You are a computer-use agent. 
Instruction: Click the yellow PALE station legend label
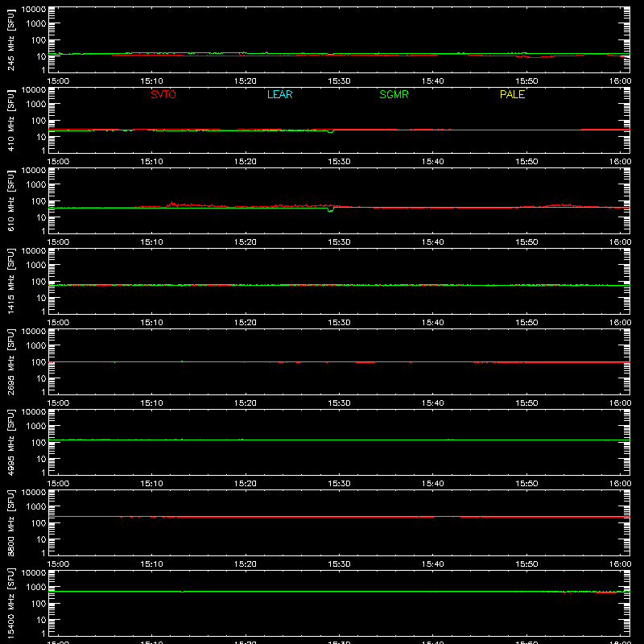coord(512,94)
